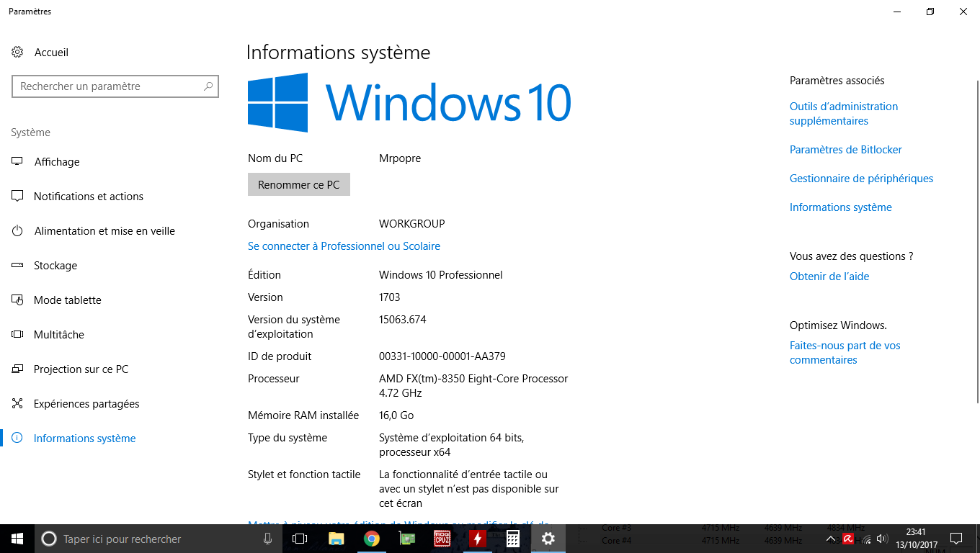This screenshot has width=980, height=553.
Task: Click the Settings gear taskbar icon
Action: pos(548,539)
